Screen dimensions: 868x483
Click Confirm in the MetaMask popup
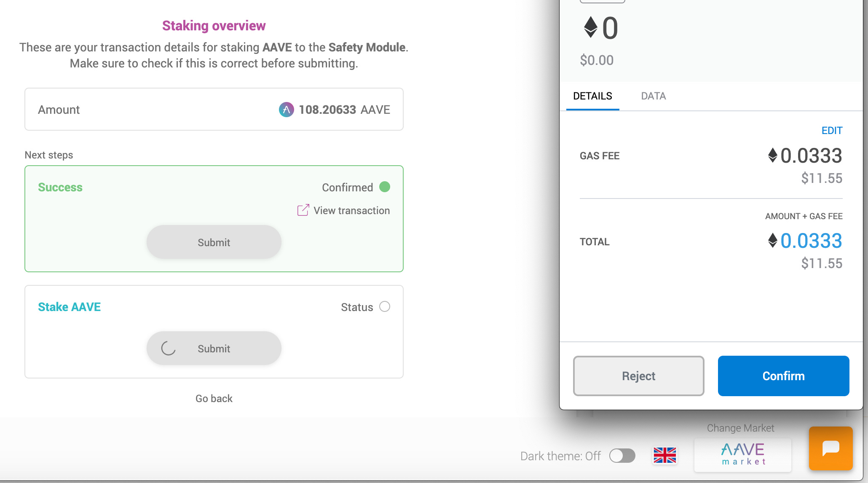pyautogui.click(x=783, y=376)
